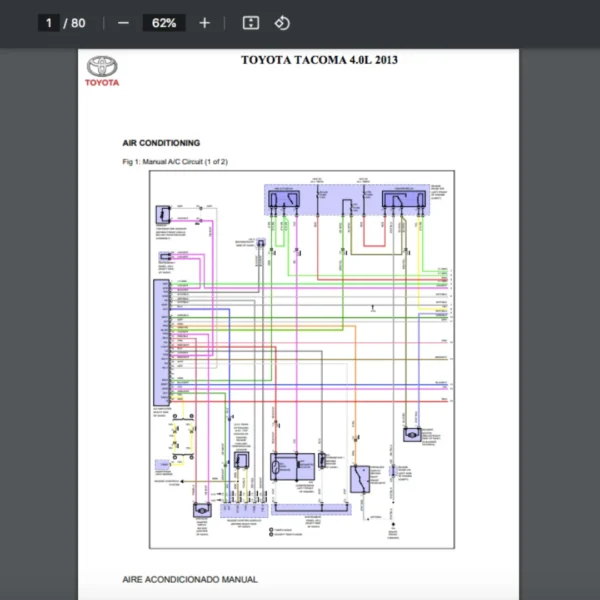Screen dimensions: 600x600
Task: Select the AIR CONDITIONING heading
Action: tap(161, 143)
